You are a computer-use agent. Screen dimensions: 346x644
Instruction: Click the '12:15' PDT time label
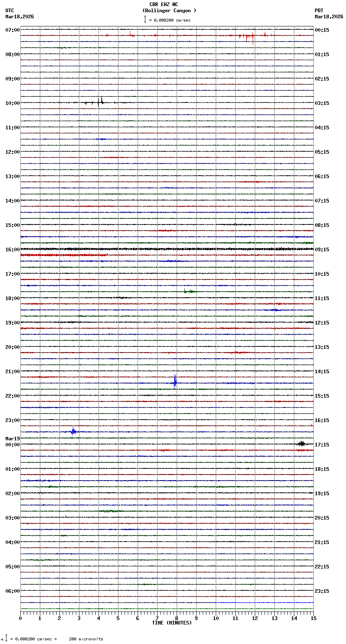(x=322, y=323)
